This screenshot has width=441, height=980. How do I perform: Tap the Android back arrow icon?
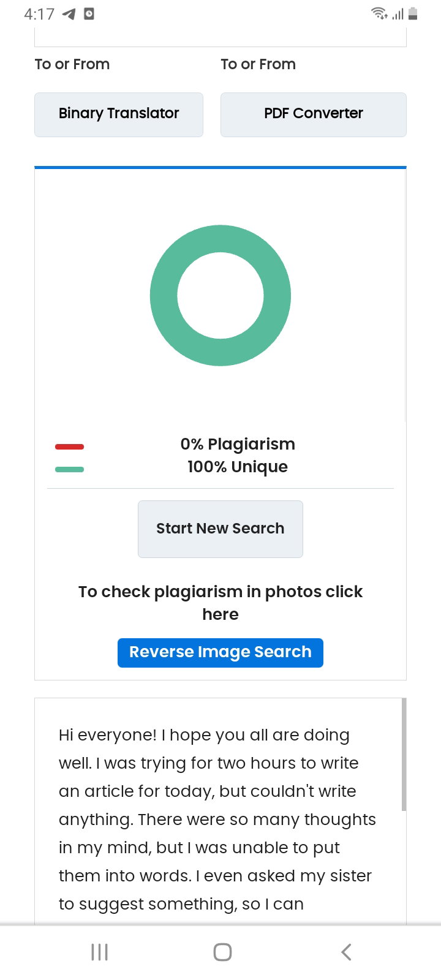346,952
